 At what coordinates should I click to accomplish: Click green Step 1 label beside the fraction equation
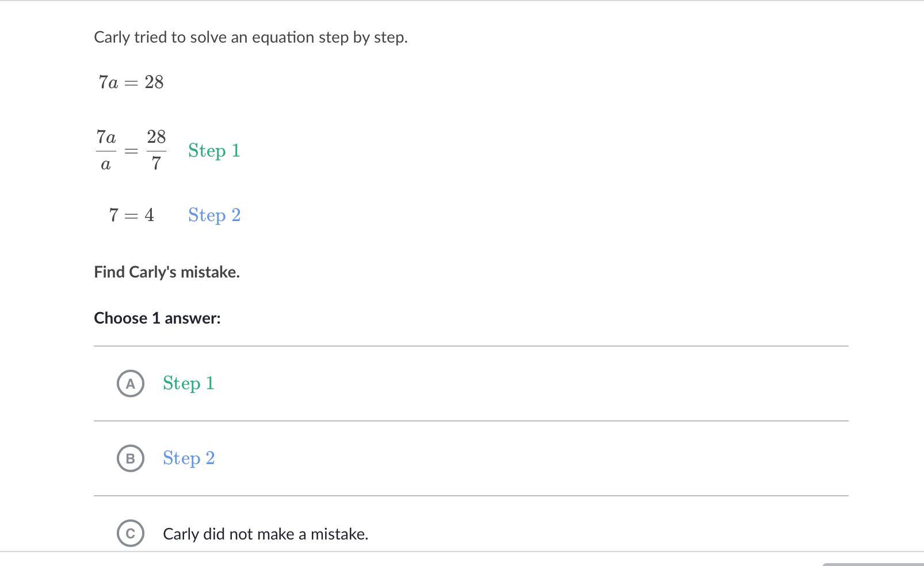pos(214,151)
